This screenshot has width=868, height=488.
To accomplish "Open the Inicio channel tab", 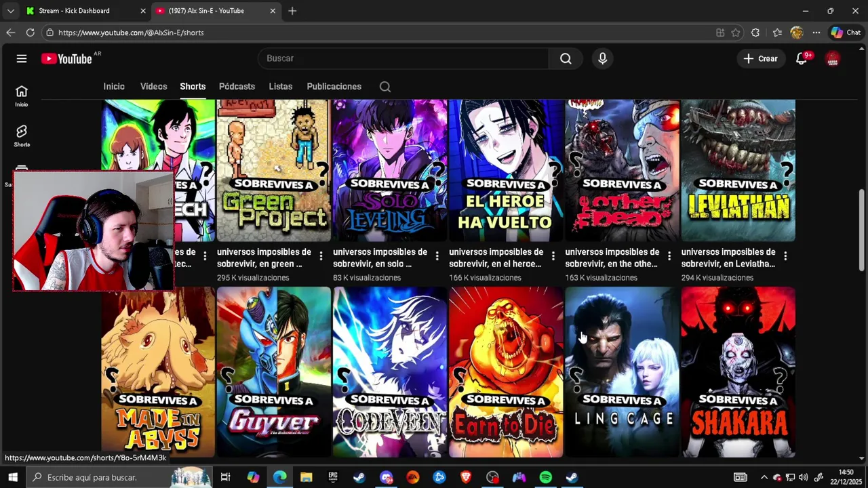I will pos(114,87).
